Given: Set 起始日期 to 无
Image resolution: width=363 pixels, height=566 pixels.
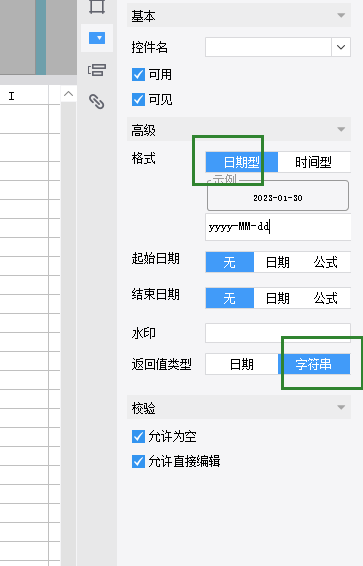Looking at the screenshot, I should 230,262.
